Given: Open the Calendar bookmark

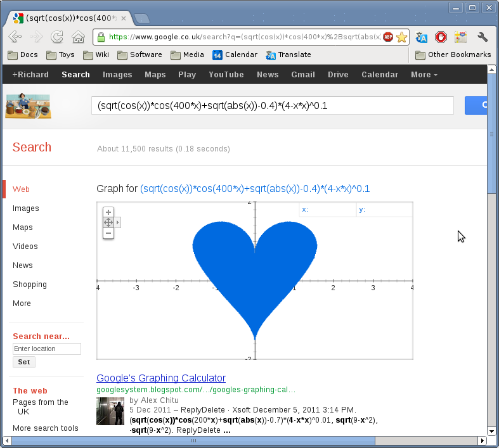Looking at the screenshot, I should point(235,54).
